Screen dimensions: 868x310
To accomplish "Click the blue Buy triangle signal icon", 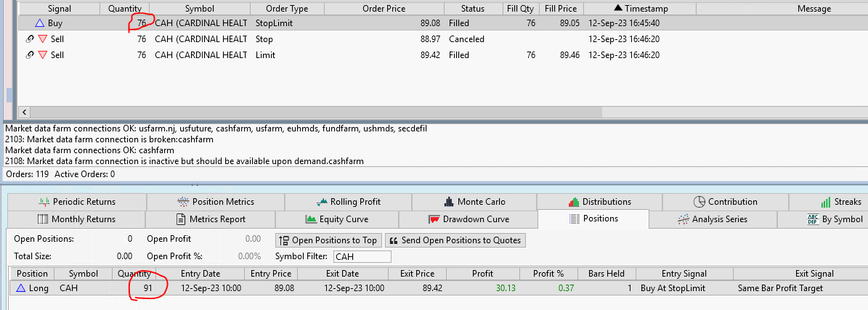I will 40,23.
